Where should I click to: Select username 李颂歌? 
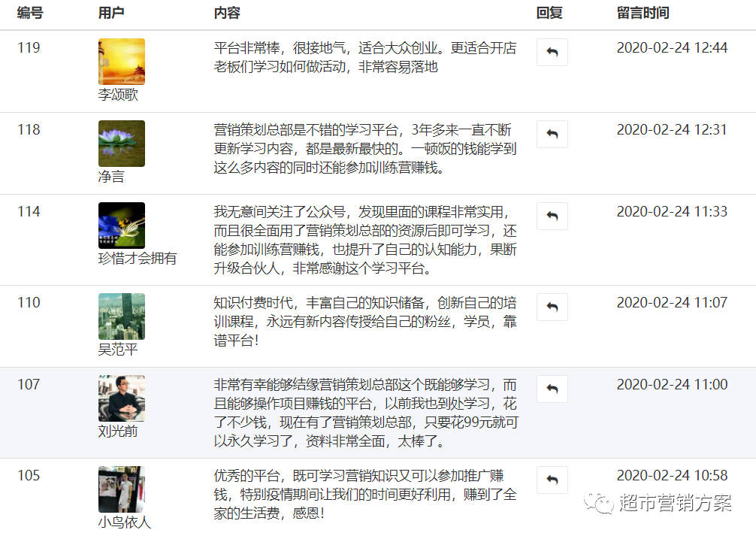point(118,95)
